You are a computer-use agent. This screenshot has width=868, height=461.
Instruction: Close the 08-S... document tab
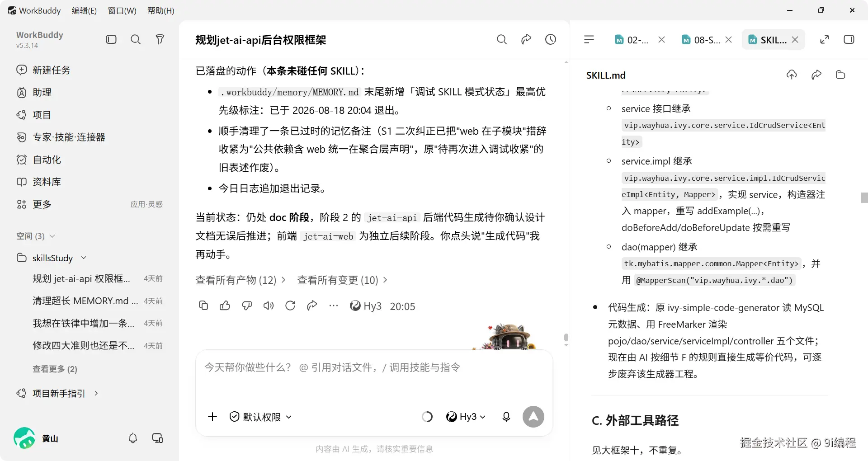tap(728, 40)
